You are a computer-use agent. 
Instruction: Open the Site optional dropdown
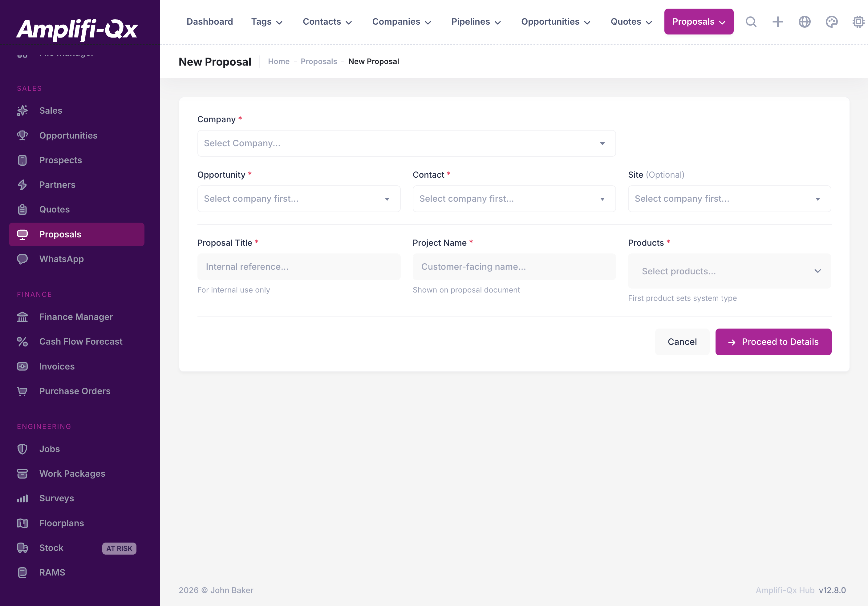(729, 199)
